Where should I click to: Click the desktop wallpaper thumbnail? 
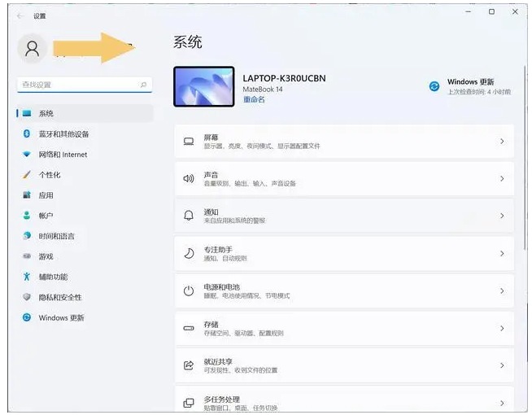[x=204, y=86]
